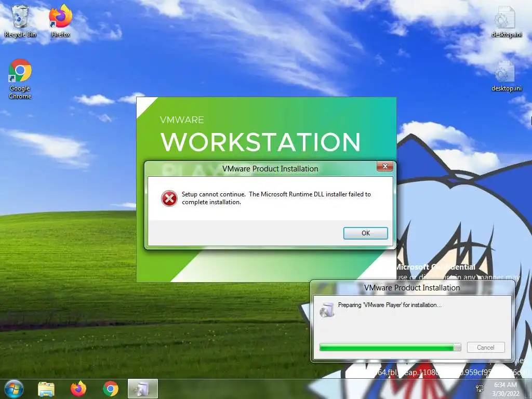The width and height of the screenshot is (532, 399).
Task: Open the taskbar clock showing 6:34 AM
Action: coord(506,389)
